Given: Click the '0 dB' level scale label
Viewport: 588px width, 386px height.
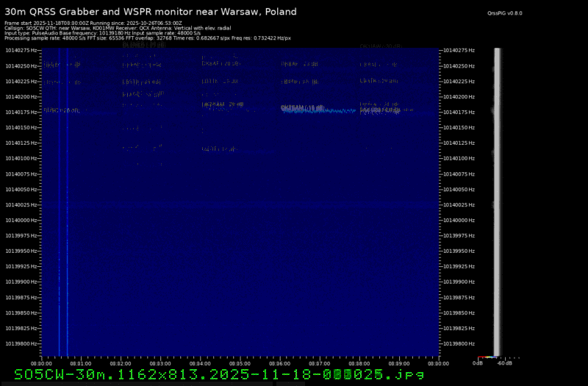Looking at the screenshot, I should click(477, 363).
